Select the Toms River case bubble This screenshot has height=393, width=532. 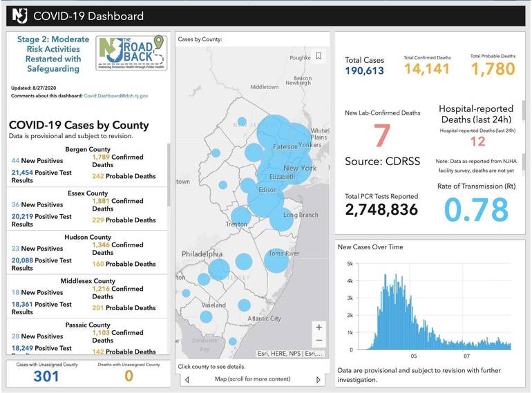[x=276, y=260]
